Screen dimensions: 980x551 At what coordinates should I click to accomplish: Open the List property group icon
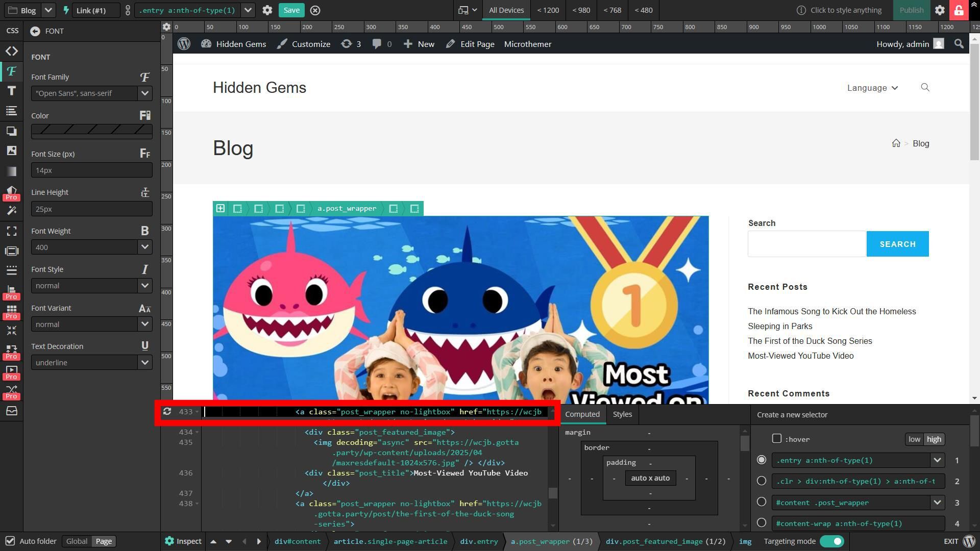[11, 111]
